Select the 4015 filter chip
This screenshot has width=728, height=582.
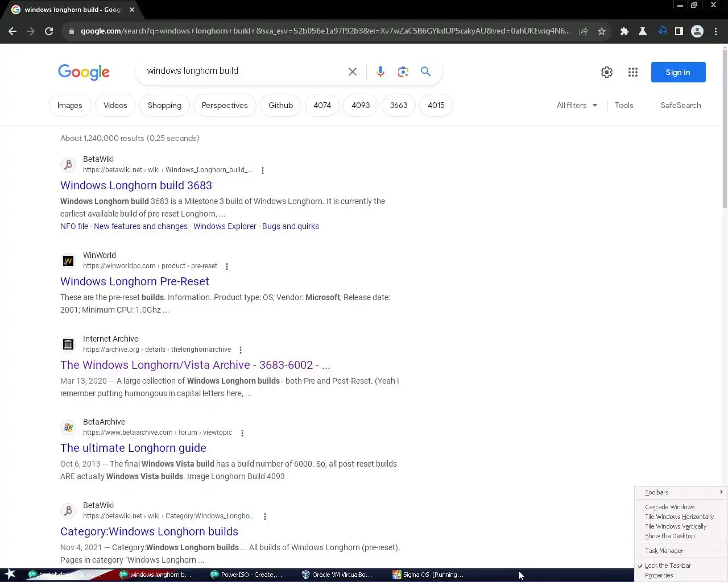point(436,105)
